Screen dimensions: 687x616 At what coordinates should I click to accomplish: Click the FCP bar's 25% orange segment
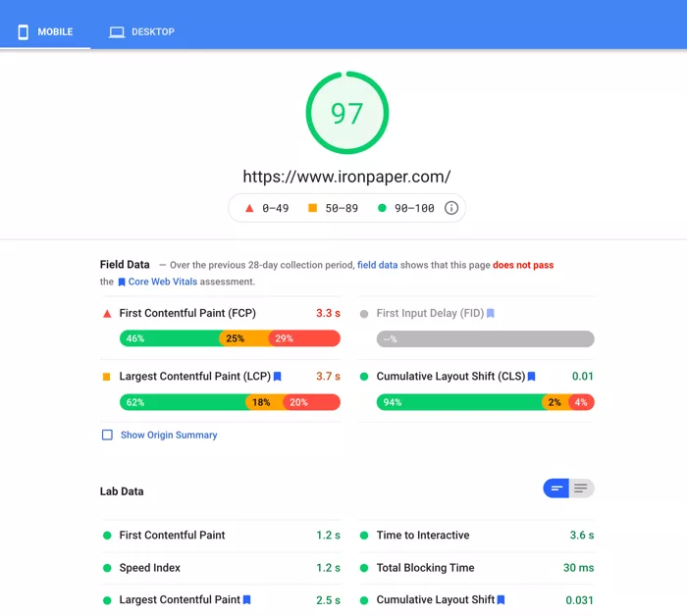(243, 338)
